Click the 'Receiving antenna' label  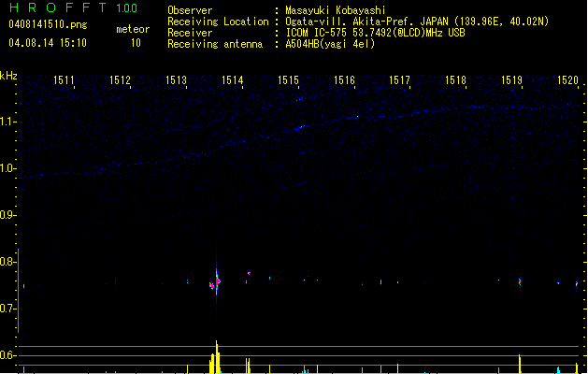[x=215, y=44]
